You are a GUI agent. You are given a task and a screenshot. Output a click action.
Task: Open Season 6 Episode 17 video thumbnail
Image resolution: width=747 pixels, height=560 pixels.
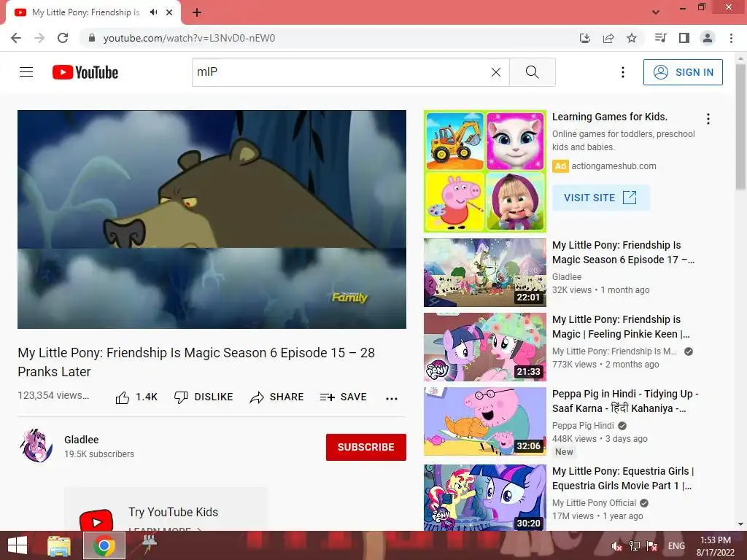tap(485, 273)
